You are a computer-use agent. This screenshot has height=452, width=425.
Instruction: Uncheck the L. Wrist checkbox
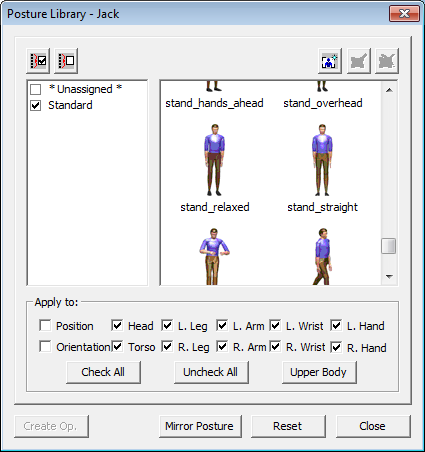coord(275,325)
